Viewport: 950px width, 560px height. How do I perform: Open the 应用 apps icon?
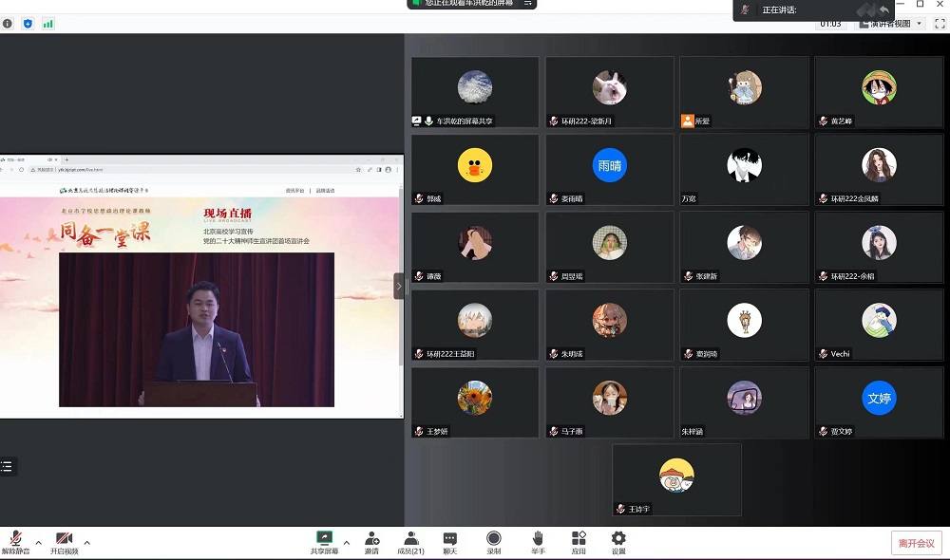click(579, 539)
